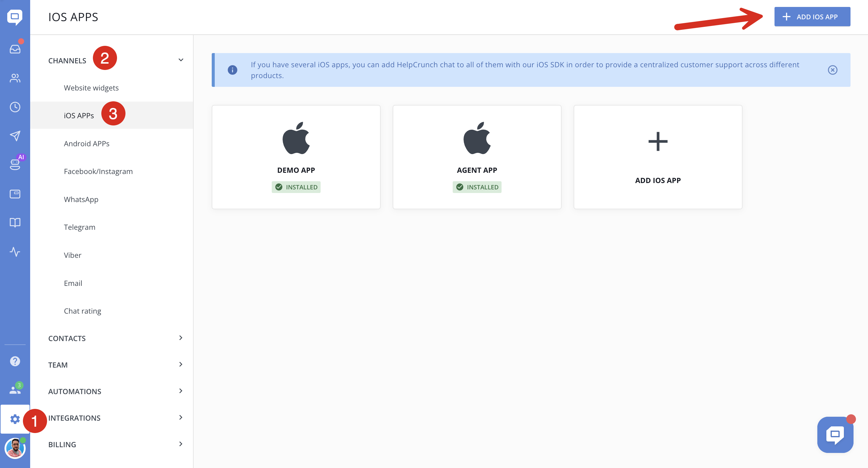
Task: Open the Contacts people icon
Action: point(15,78)
